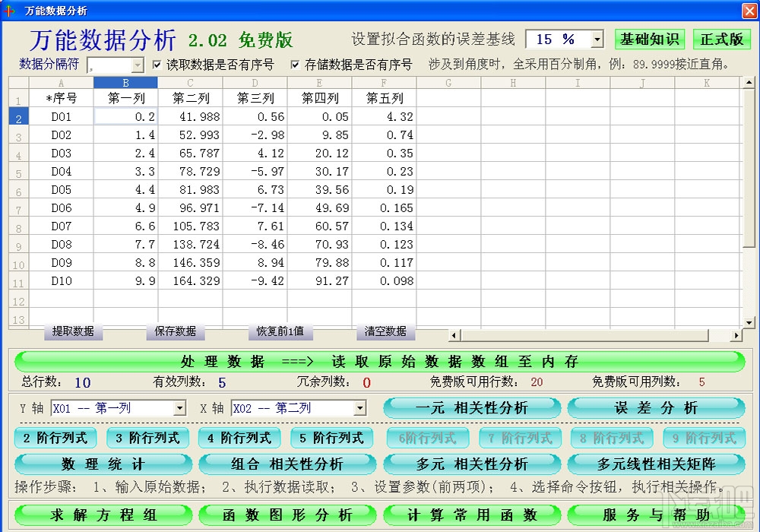The height and width of the screenshot is (532, 760).
Task: Click 4 阶行列式 button
Action: click(x=239, y=438)
